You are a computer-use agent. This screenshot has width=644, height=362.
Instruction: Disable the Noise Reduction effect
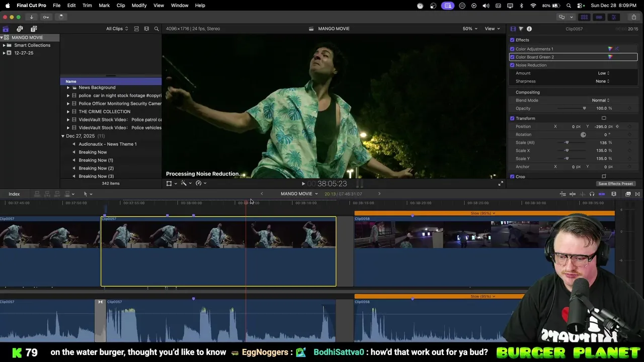click(x=512, y=65)
